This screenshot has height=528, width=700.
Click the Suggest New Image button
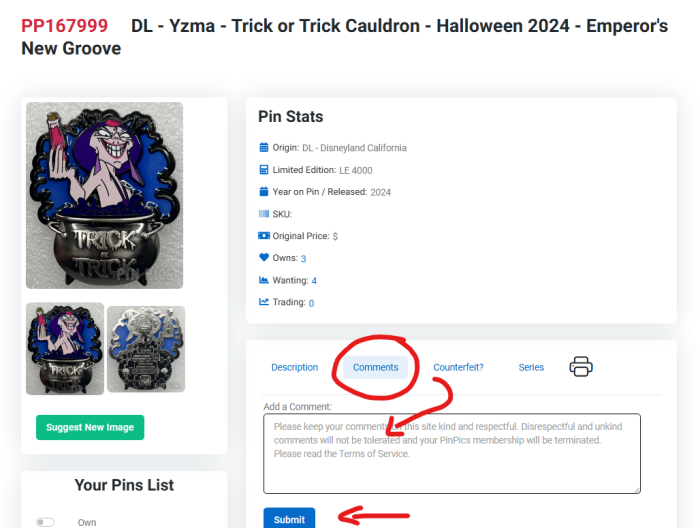pos(90,427)
